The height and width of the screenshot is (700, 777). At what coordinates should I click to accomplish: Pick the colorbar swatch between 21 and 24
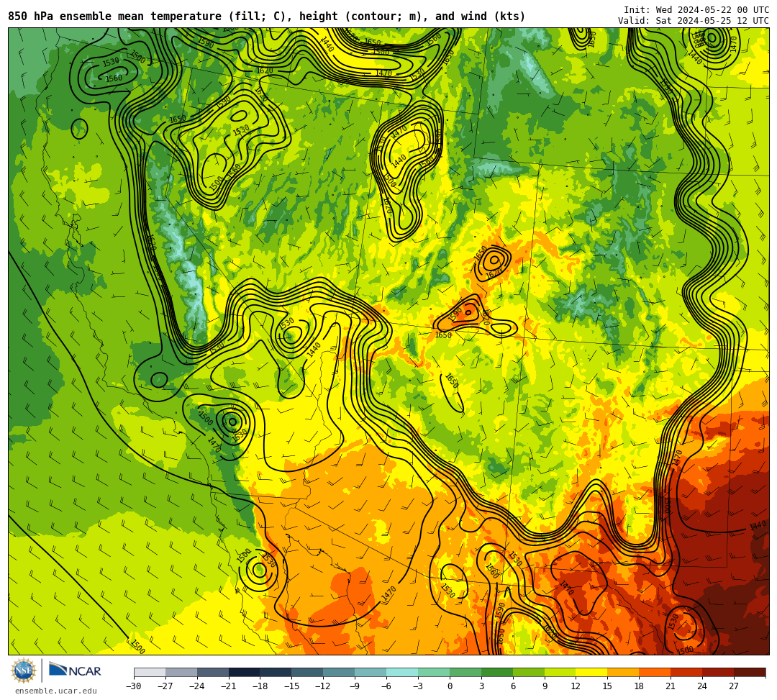pos(686,672)
